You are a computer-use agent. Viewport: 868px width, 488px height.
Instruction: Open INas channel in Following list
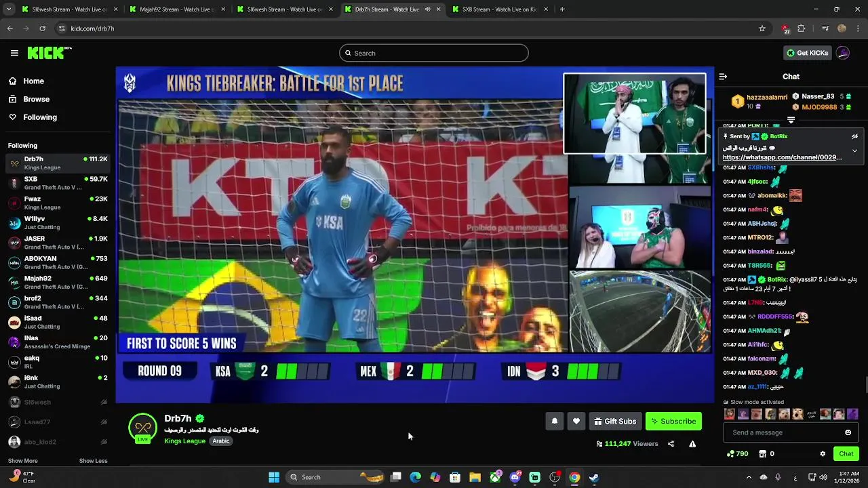(57, 342)
